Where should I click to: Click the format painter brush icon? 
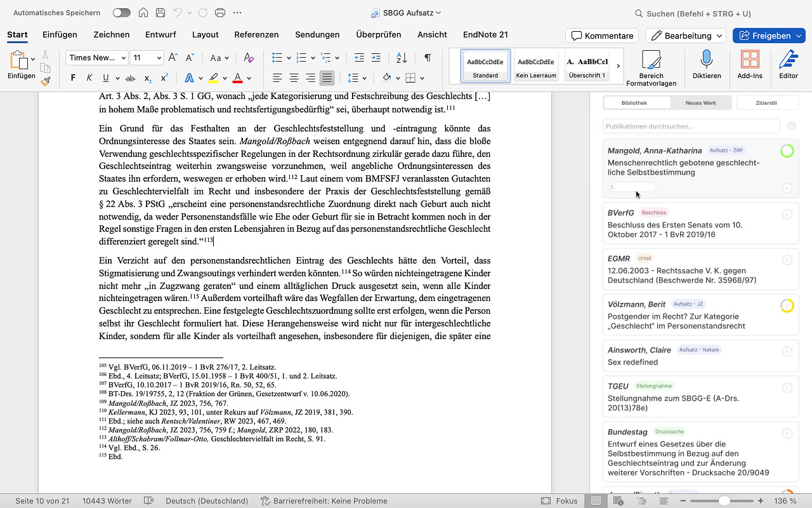(46, 81)
